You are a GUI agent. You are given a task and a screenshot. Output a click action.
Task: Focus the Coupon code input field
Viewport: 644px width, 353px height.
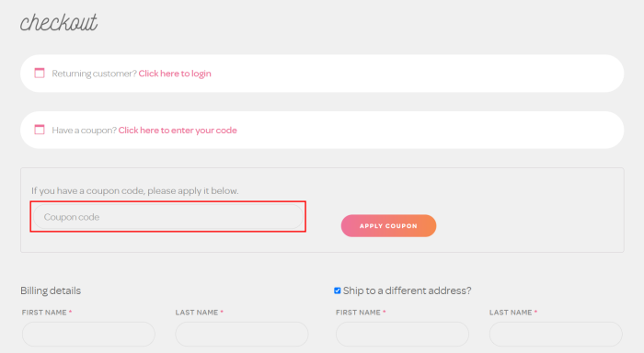[x=168, y=217]
